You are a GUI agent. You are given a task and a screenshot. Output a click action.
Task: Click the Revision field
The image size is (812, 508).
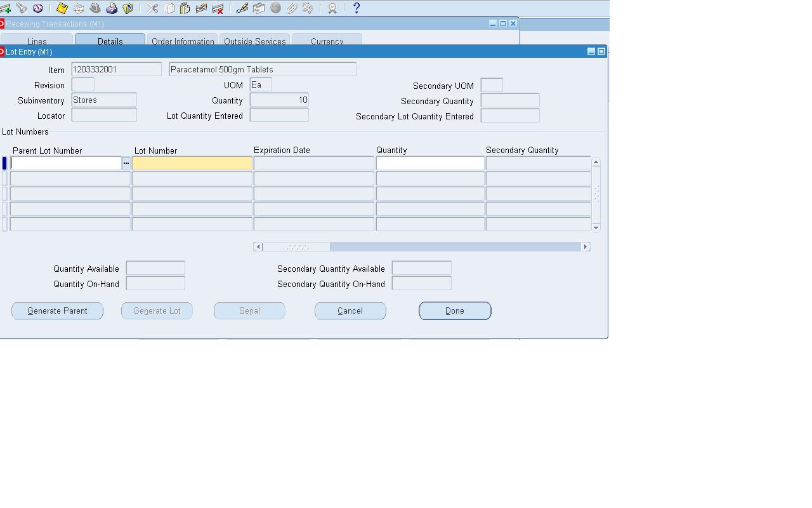pos(83,84)
